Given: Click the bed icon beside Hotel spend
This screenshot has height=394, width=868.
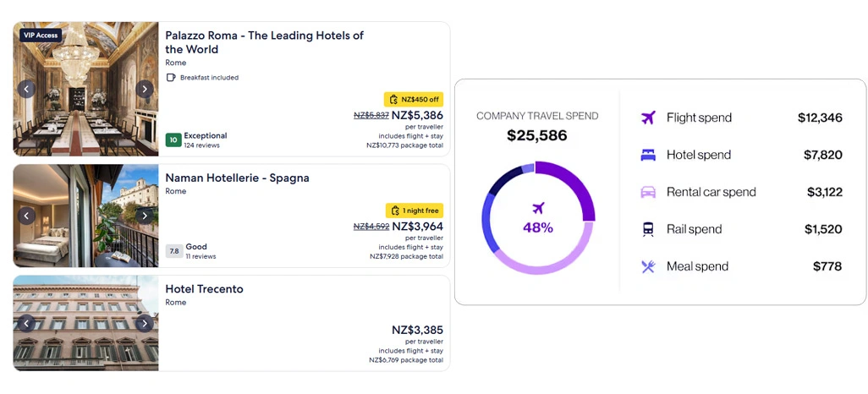Looking at the screenshot, I should pyautogui.click(x=648, y=155).
